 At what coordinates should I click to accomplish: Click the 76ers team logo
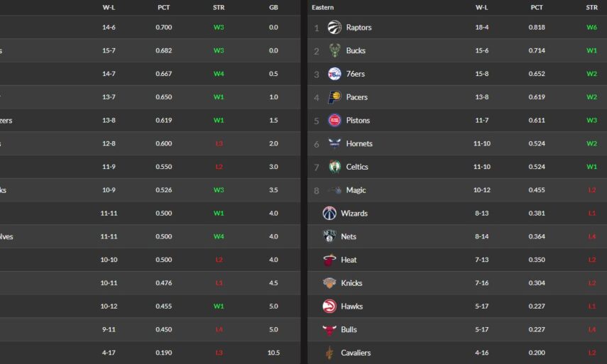334,75
